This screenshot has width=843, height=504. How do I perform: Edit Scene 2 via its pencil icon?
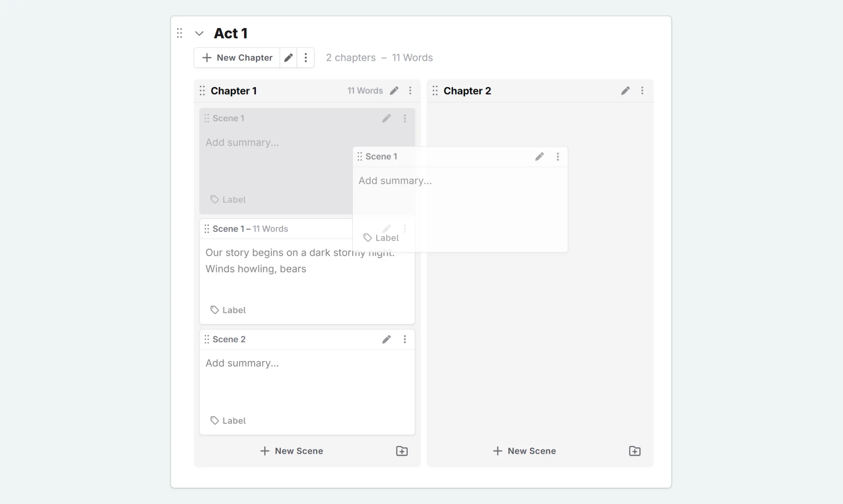386,339
